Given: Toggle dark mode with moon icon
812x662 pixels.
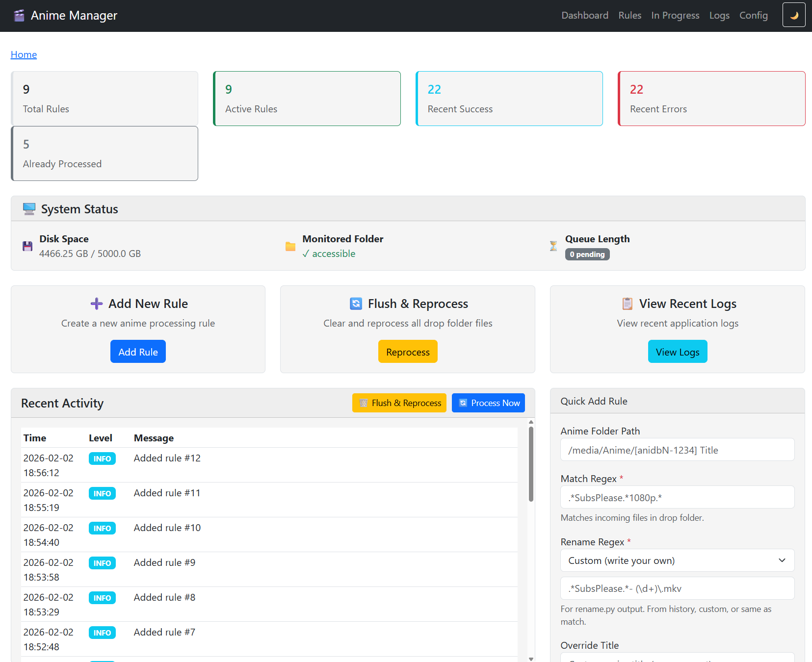Looking at the screenshot, I should pyautogui.click(x=793, y=15).
